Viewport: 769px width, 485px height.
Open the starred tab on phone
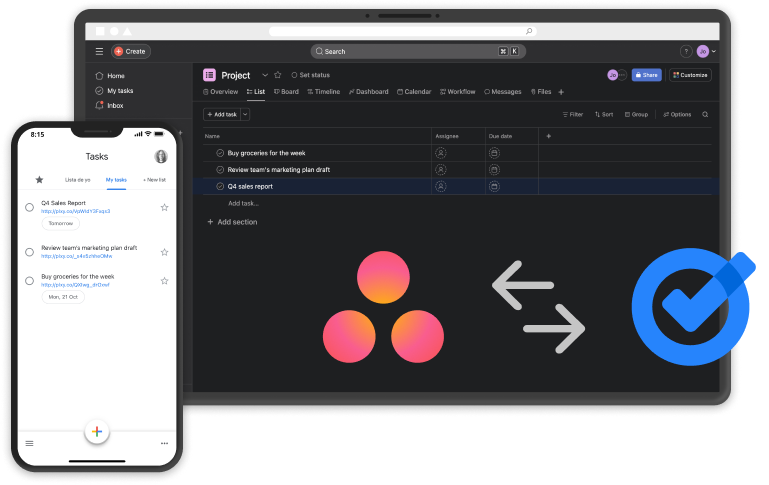coord(39,179)
